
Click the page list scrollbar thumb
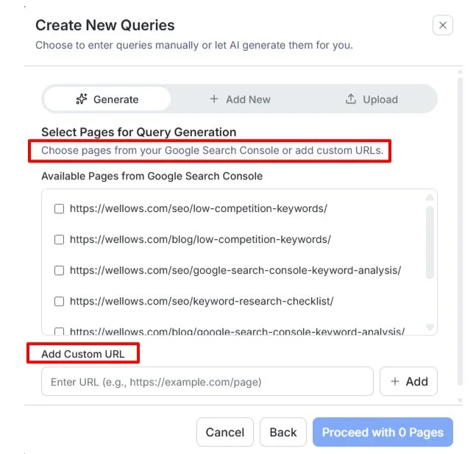[x=430, y=243]
